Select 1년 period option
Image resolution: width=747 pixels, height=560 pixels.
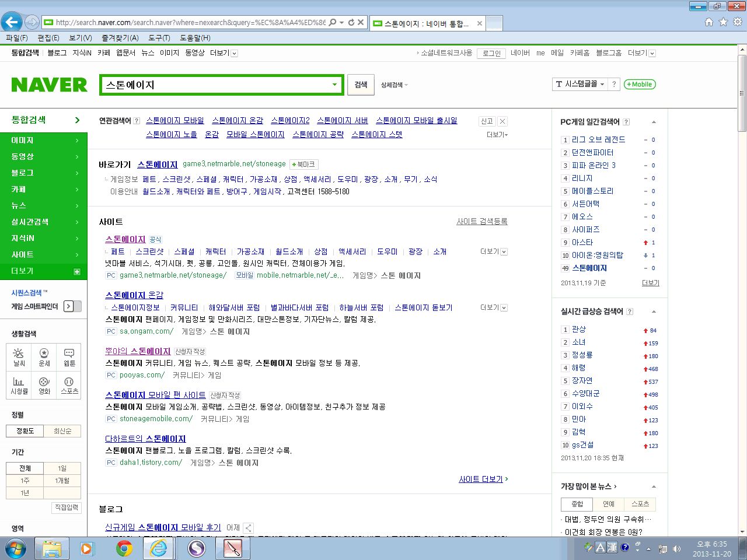[25, 493]
